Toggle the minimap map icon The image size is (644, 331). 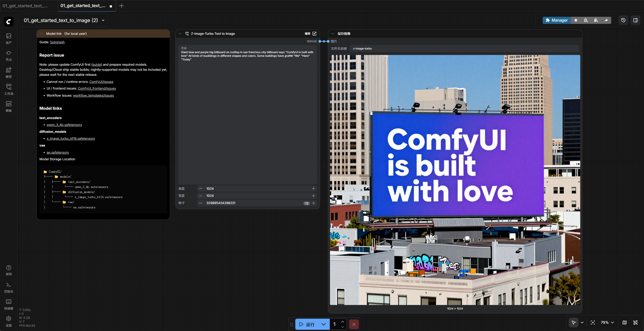[624, 323]
